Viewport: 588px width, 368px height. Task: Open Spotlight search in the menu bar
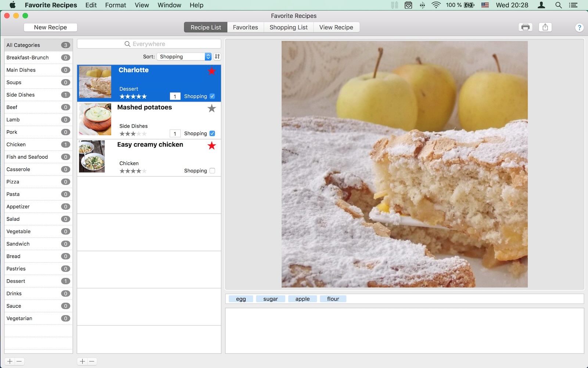point(558,5)
